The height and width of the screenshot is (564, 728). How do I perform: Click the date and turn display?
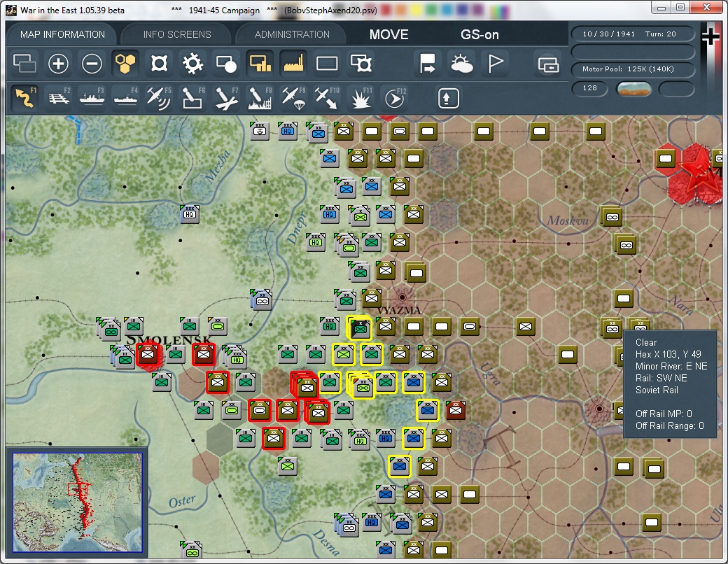[x=633, y=34]
